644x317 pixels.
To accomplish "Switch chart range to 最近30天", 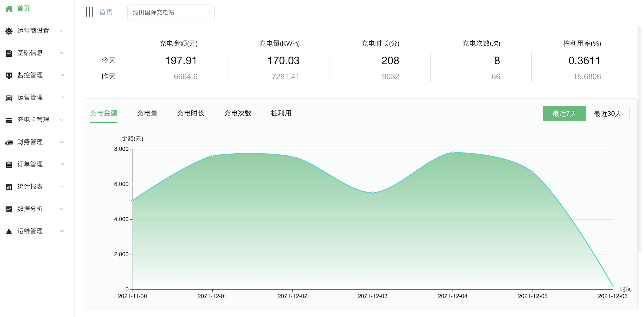I will [608, 114].
